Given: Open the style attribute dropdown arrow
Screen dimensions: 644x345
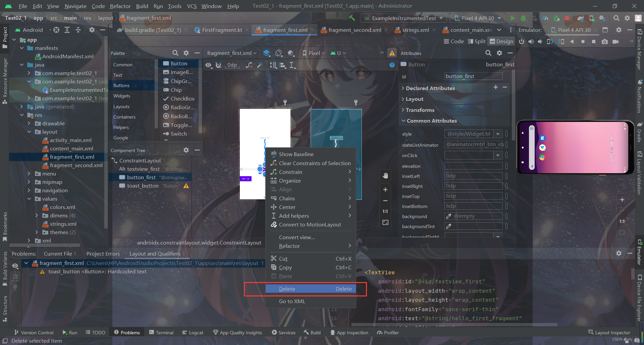Looking at the screenshot, I should click(498, 134).
